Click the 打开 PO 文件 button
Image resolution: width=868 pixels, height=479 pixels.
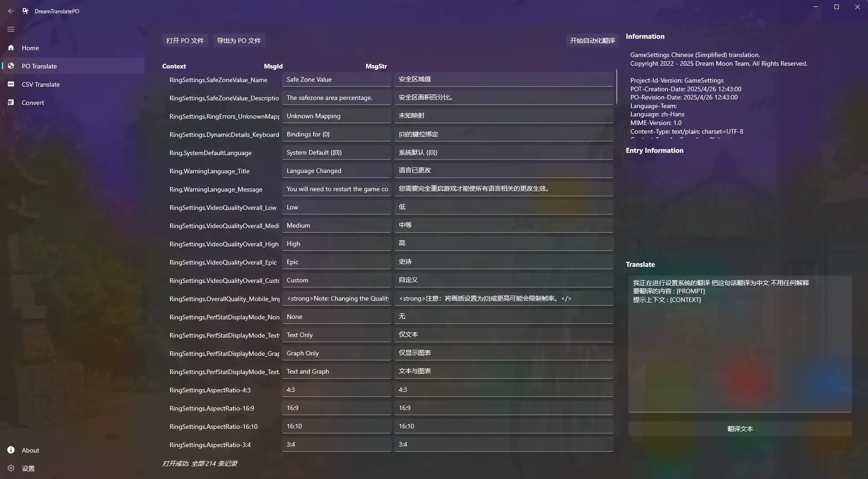[185, 41]
